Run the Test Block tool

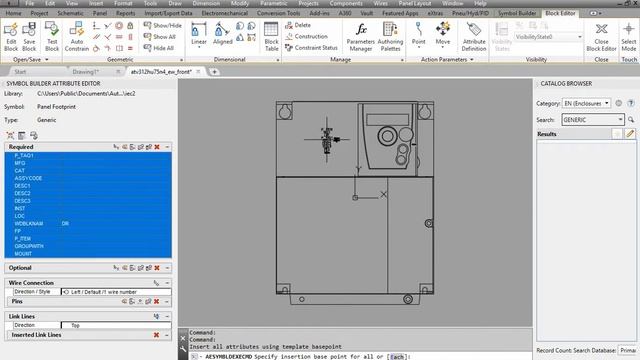[x=52, y=37]
